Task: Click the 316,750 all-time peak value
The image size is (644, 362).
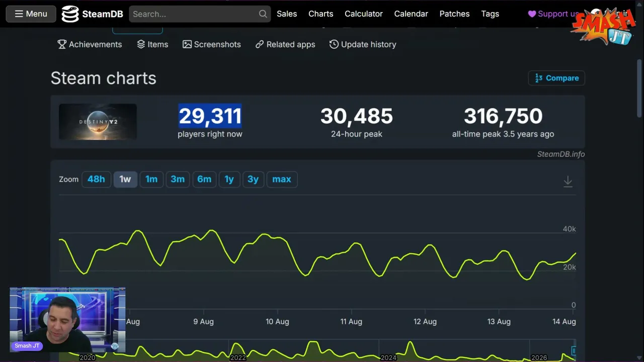Action: click(503, 116)
